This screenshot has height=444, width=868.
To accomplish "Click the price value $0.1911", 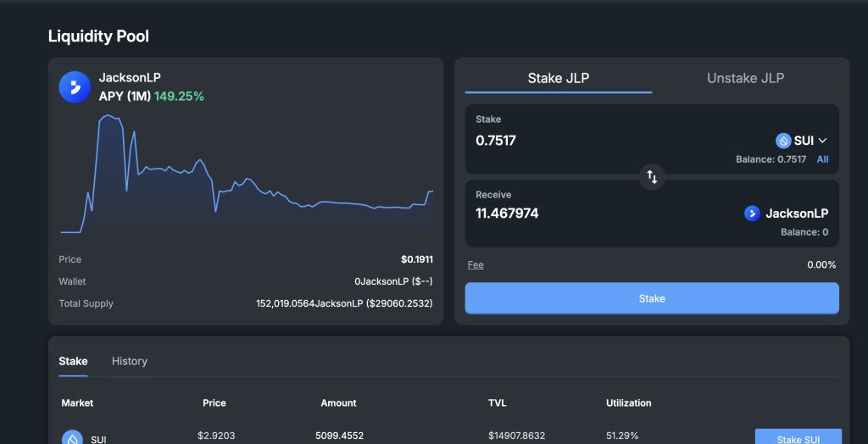I will pyautogui.click(x=417, y=259).
